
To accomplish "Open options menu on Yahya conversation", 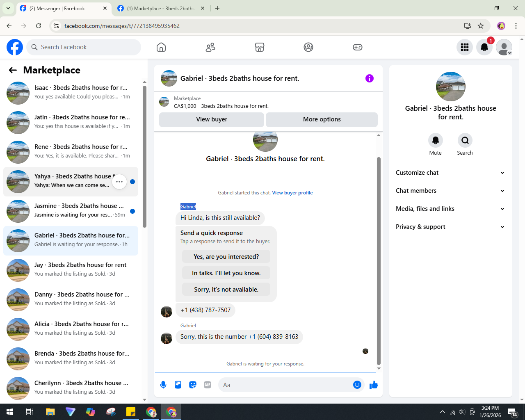I will (x=119, y=182).
